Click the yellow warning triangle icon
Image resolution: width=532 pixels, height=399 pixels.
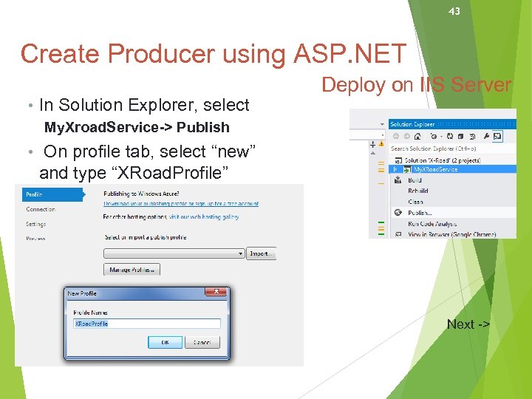381,144
